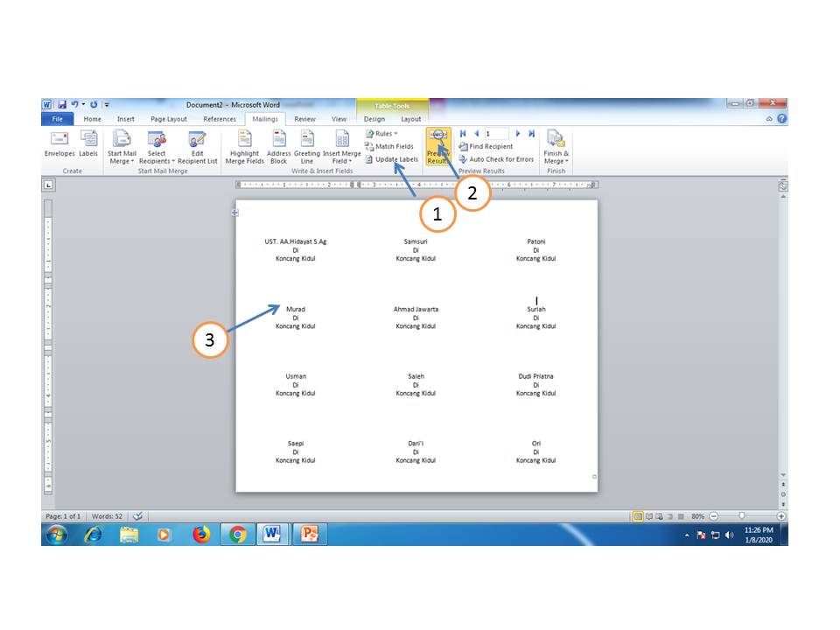Switch to the Home tab
The image size is (840, 630).
point(92,119)
